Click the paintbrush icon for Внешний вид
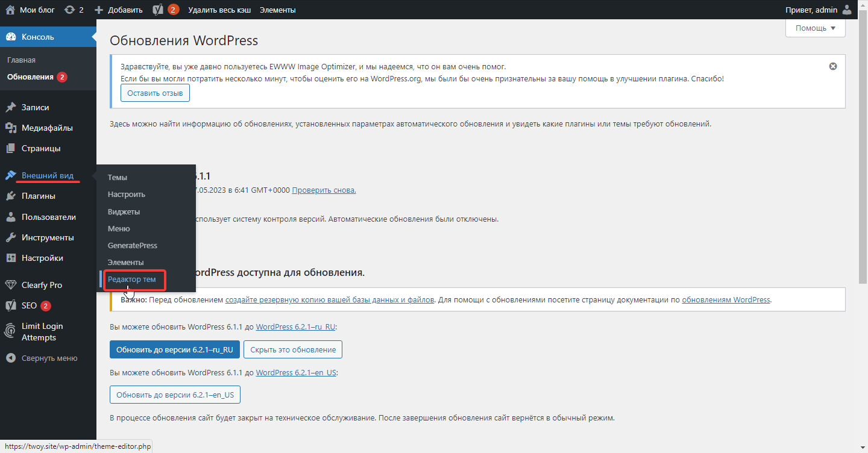 click(11, 175)
